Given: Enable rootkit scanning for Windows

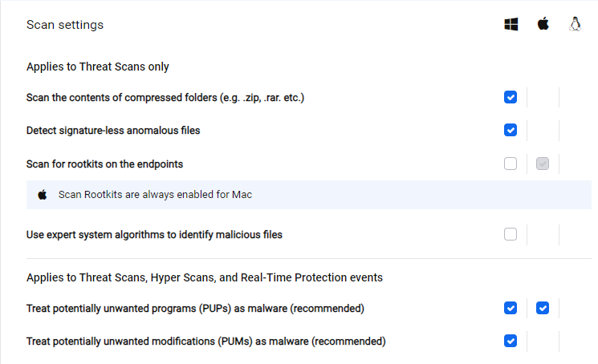Looking at the screenshot, I should pos(511,164).
